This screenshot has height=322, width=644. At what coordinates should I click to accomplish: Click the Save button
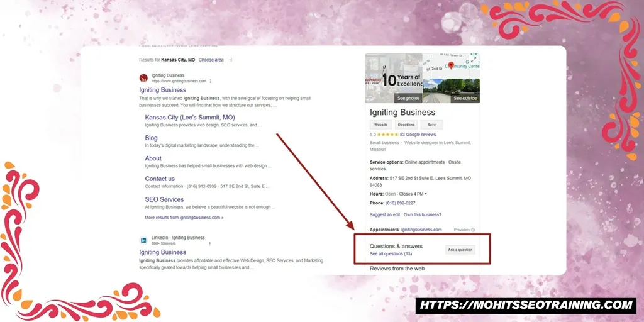pyautogui.click(x=431, y=125)
